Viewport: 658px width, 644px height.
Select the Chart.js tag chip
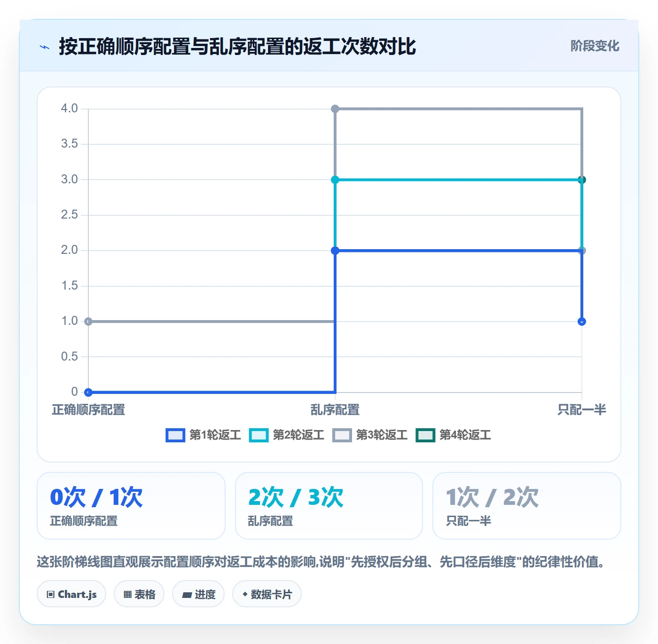[x=71, y=594]
